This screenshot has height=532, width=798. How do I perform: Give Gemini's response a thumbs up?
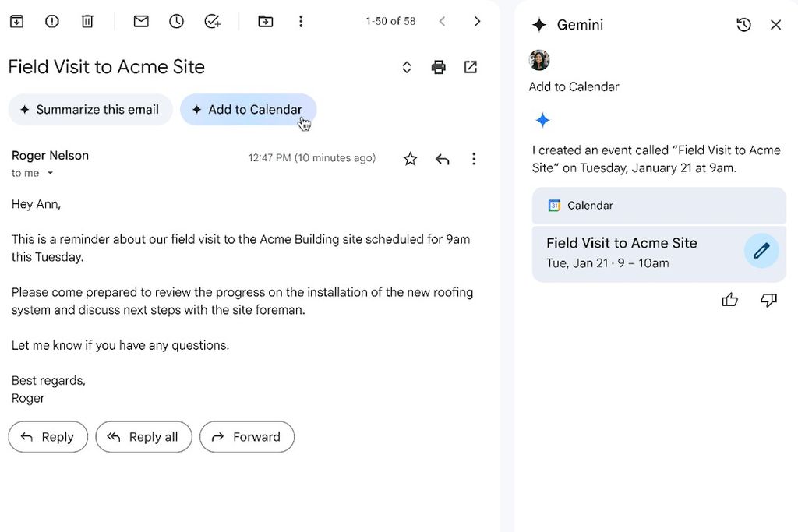729,299
